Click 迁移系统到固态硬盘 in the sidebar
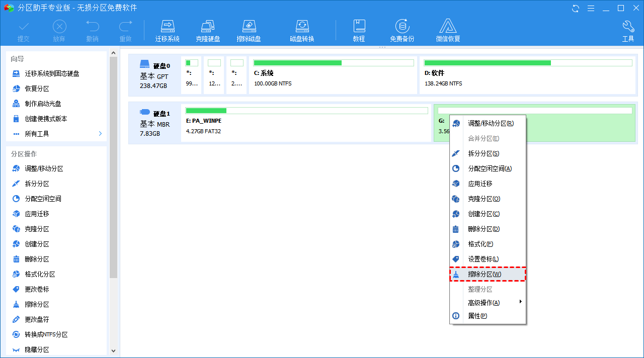Screen dimensions: 644x358 tap(51, 73)
